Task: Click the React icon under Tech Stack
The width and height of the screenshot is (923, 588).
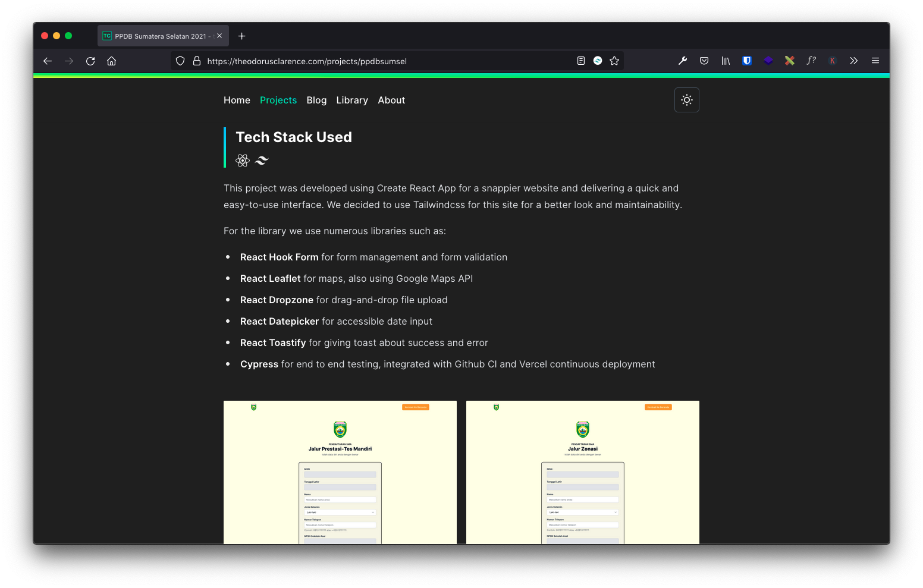Action: click(x=243, y=161)
